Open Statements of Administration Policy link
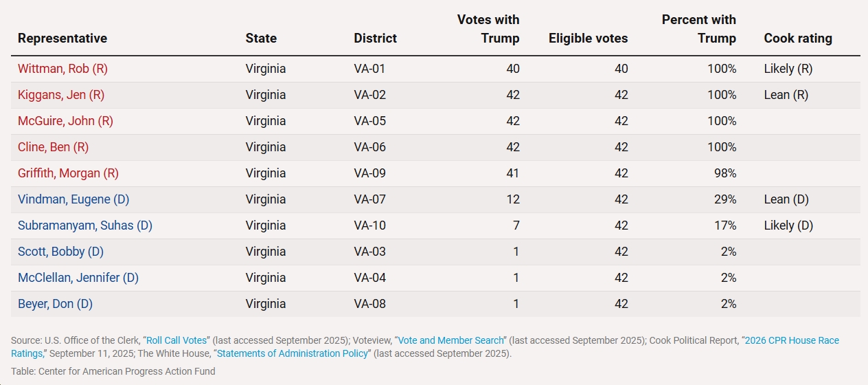Screen dimensions: 868x385 [x=294, y=353]
